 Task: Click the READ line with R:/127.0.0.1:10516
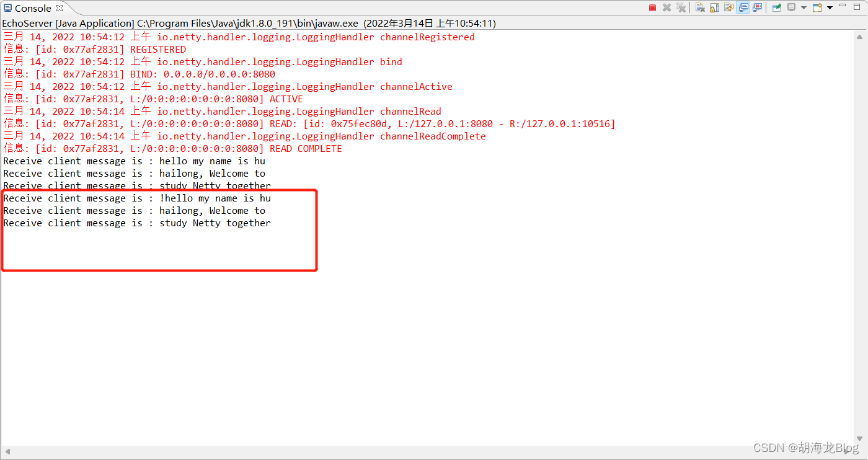pos(309,124)
